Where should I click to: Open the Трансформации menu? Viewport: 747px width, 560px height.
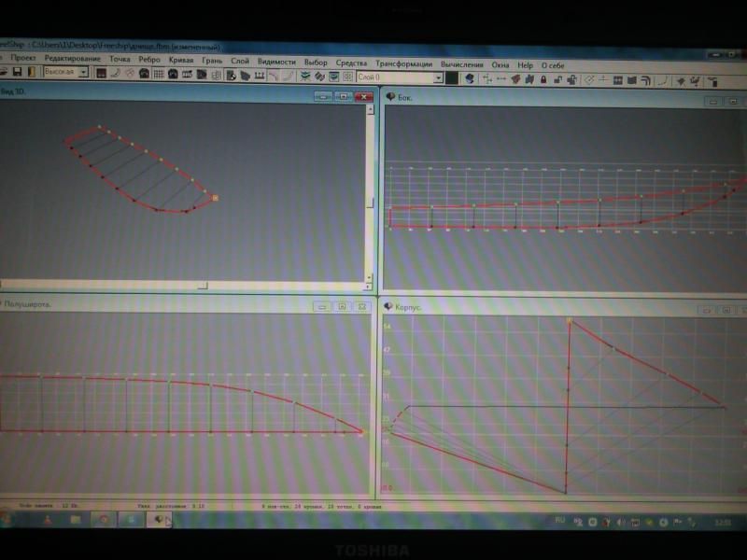[405, 63]
